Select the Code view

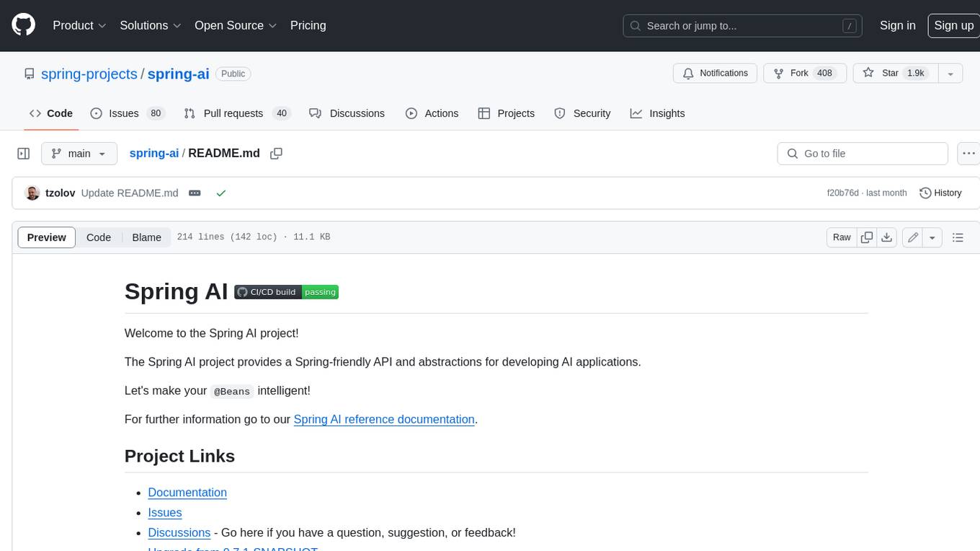pos(99,237)
